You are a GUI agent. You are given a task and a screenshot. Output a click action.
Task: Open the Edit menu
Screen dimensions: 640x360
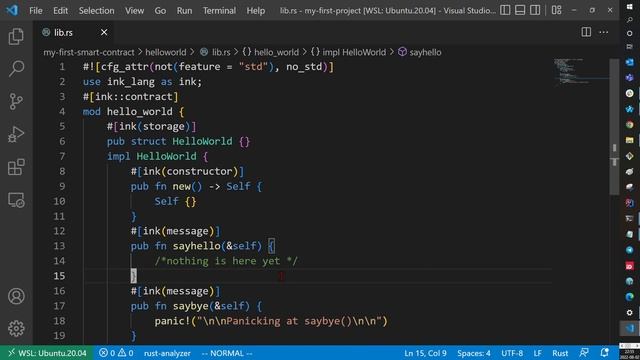60,11
